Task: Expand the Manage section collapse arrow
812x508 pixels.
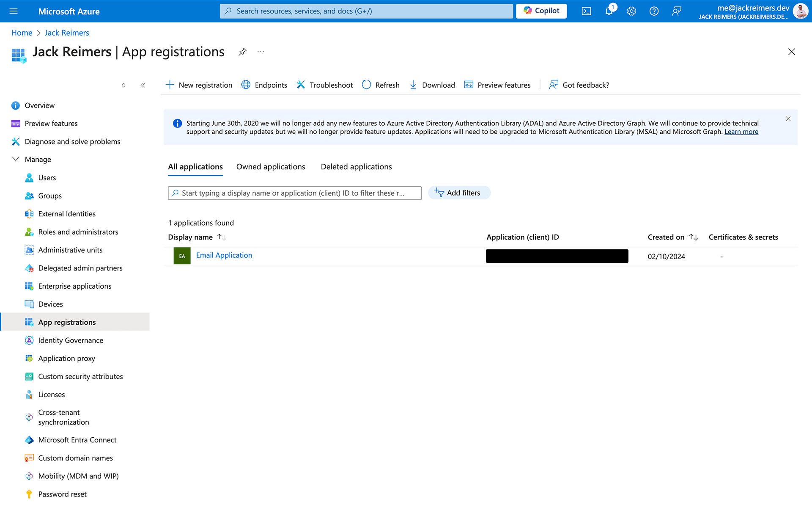Action: (15, 159)
